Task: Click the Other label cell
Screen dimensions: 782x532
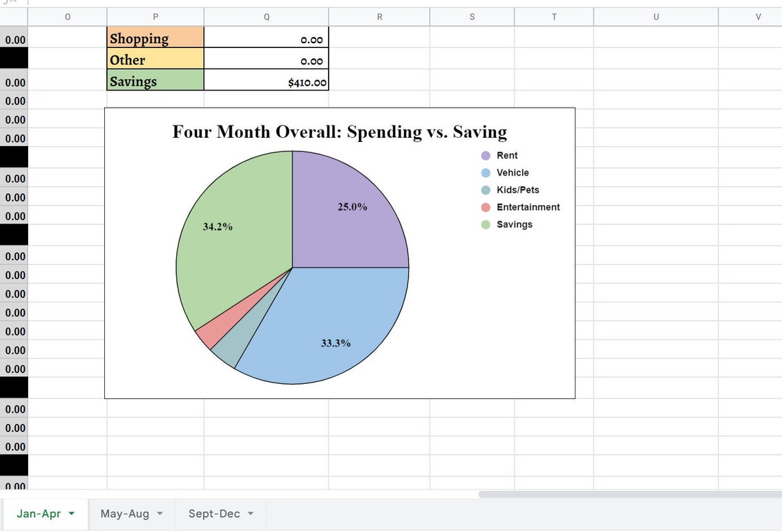Action: pos(155,58)
